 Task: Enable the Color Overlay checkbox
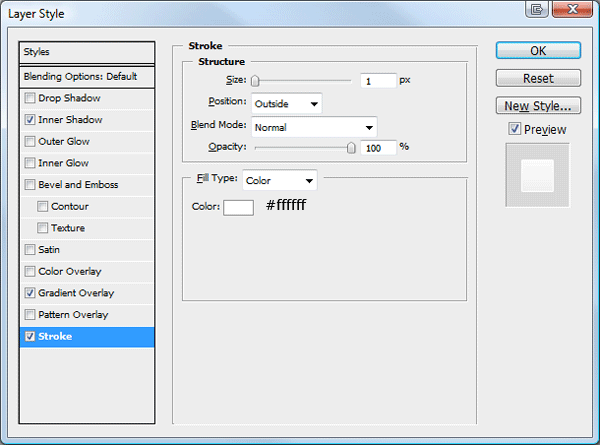coord(30,271)
